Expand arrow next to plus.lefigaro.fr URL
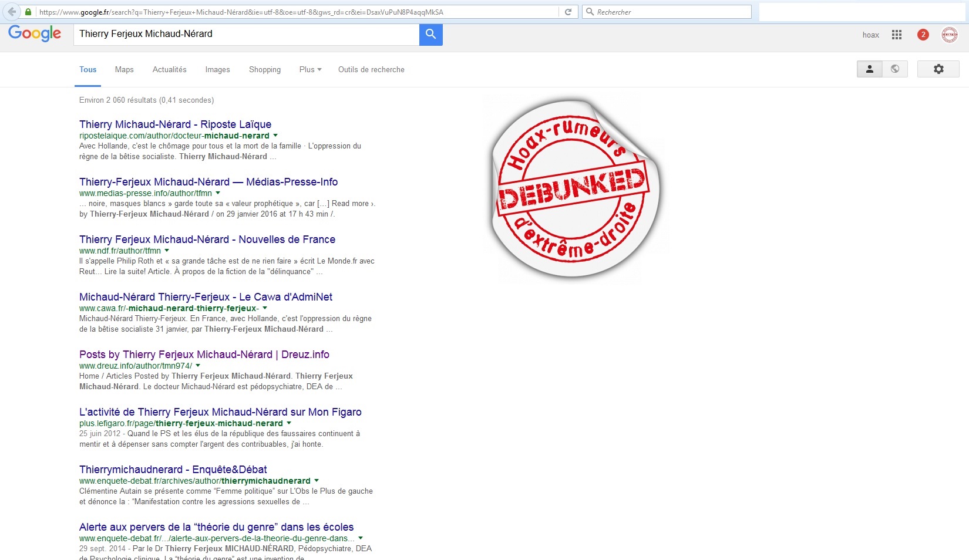The height and width of the screenshot is (560, 969). [x=289, y=423]
